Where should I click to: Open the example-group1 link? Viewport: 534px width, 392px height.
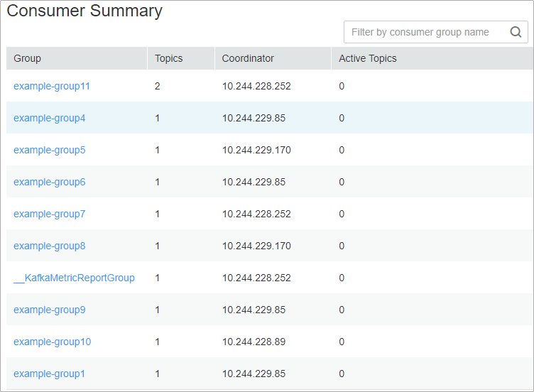[49, 374]
